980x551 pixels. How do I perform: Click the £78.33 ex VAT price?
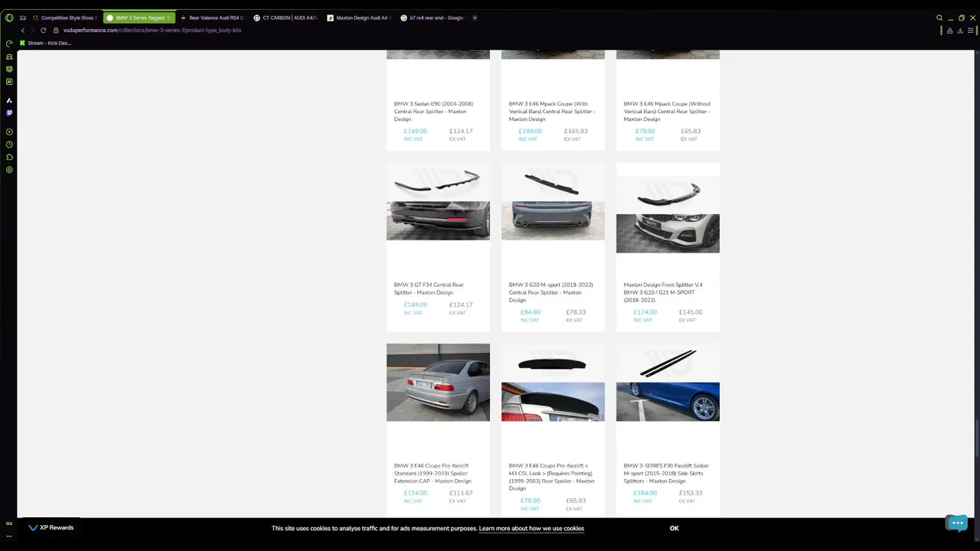576,312
